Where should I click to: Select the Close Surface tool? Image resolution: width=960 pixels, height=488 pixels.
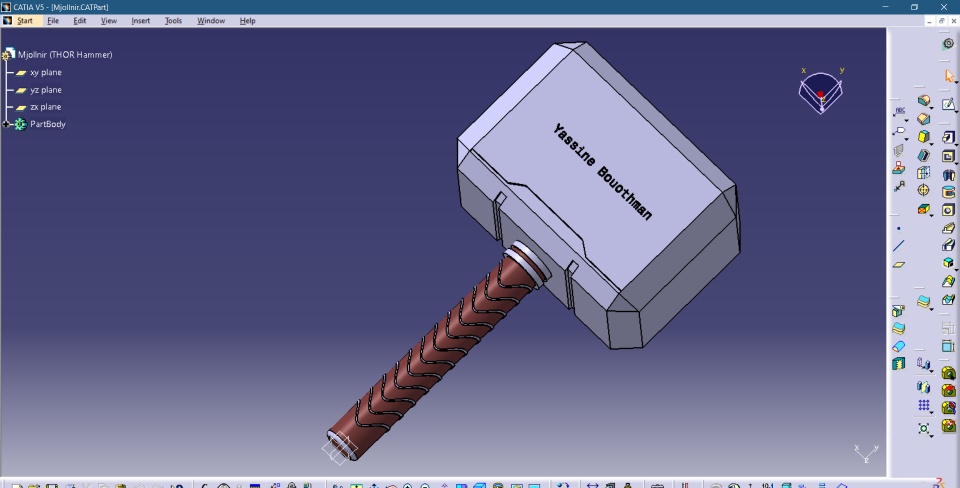(x=898, y=346)
